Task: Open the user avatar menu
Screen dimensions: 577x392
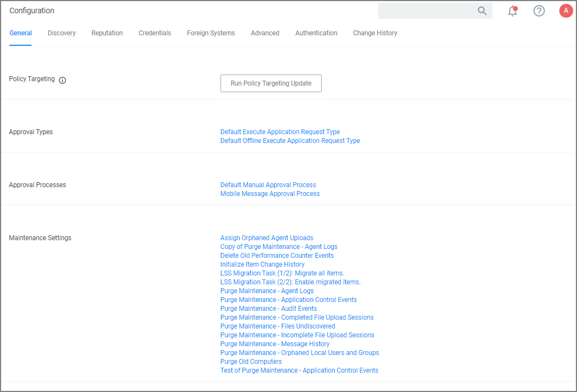Action: (x=566, y=11)
